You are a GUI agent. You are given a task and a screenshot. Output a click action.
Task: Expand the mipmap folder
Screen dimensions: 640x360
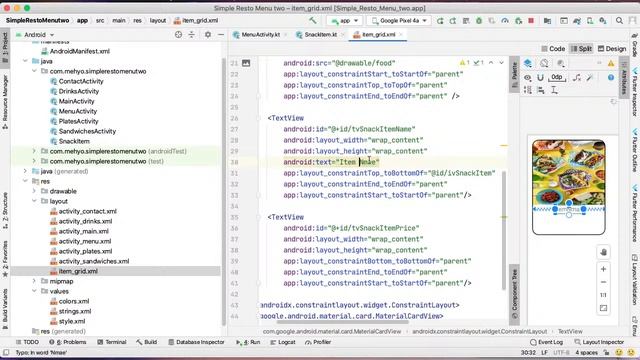click(34, 281)
